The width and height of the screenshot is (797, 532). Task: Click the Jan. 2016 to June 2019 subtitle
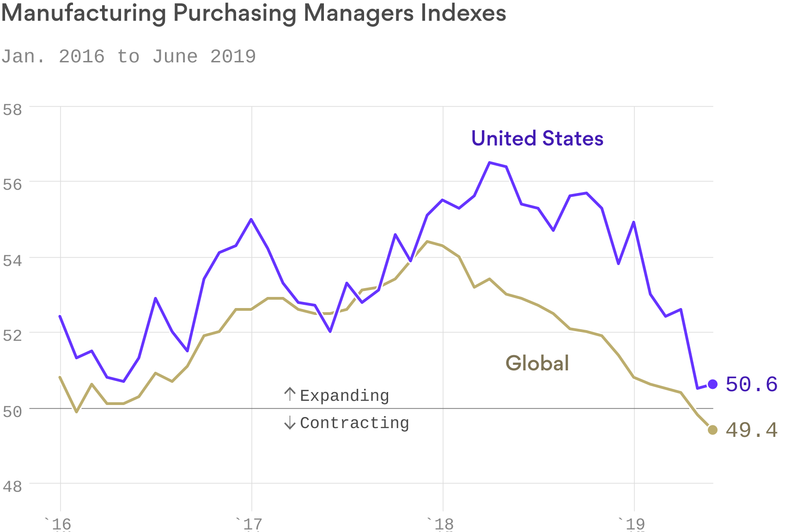[x=128, y=57]
